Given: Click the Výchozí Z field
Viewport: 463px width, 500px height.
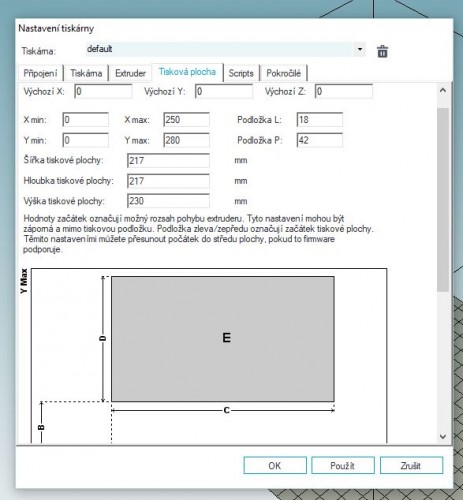Looking at the screenshot, I should [x=344, y=91].
